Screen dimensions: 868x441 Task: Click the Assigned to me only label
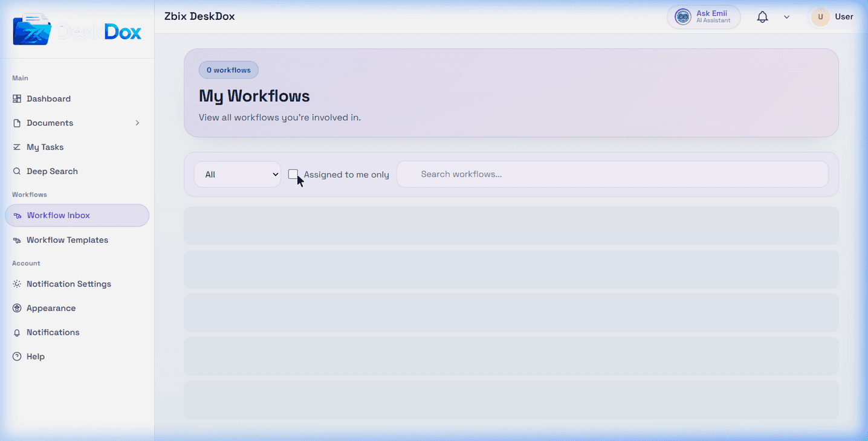pos(346,175)
